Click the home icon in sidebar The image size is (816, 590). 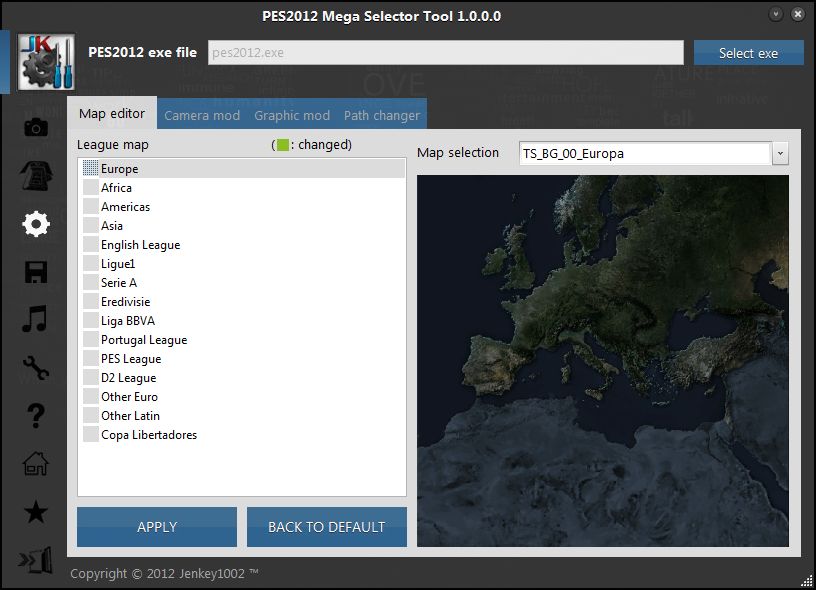click(36, 464)
